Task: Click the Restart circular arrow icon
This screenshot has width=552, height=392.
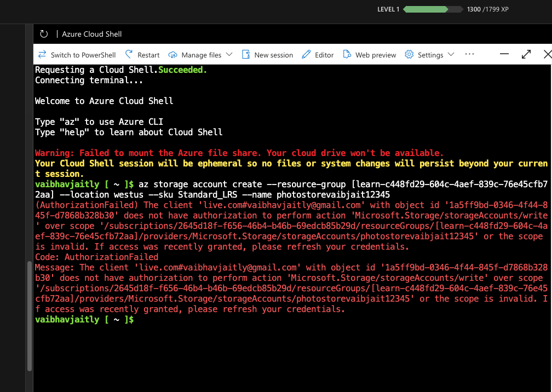Action: (x=129, y=54)
